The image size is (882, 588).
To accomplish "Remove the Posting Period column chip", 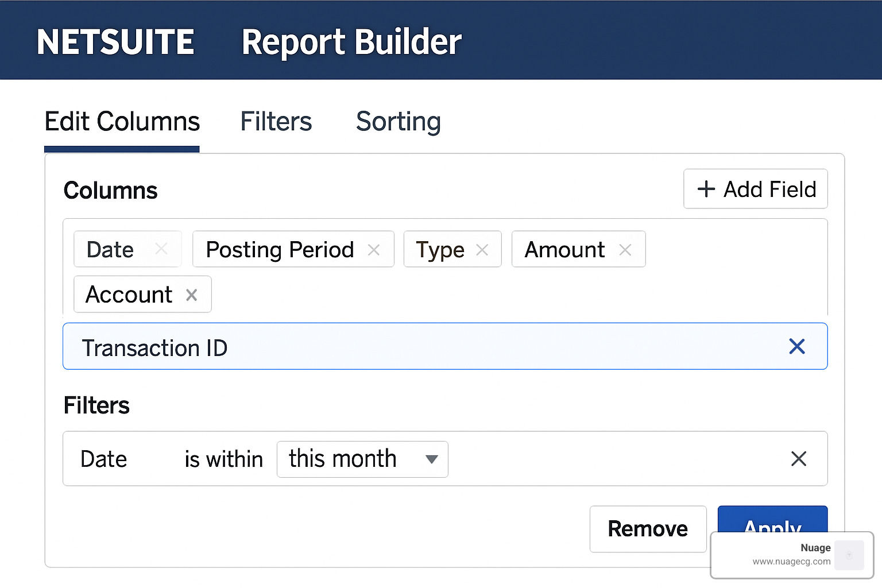I will point(374,250).
